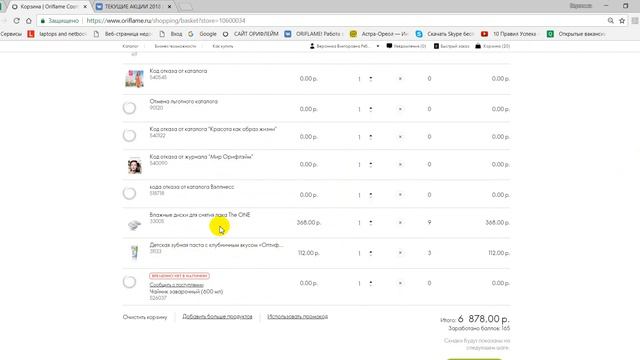Remove Чайник заварочный from basket
This screenshot has height=360, width=640.
(400, 283)
